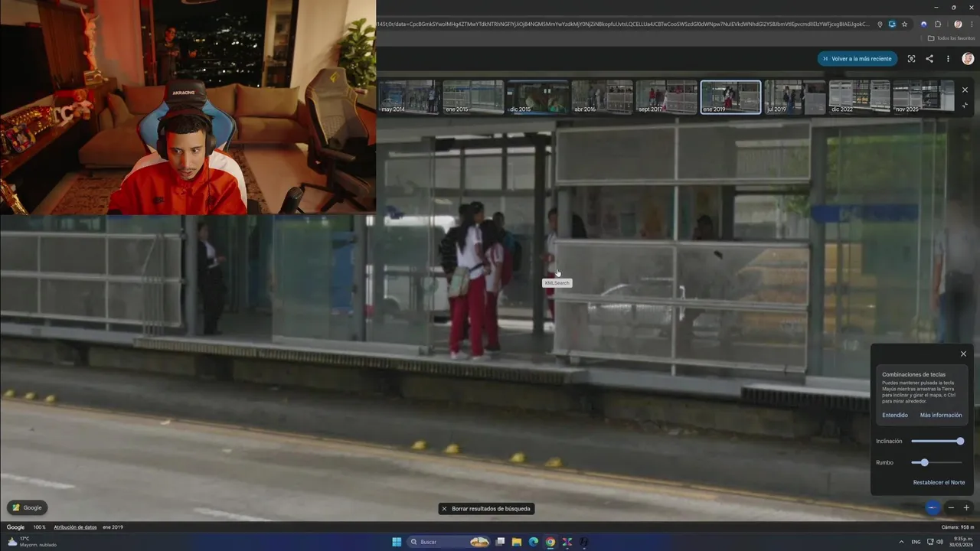Bookmark this page with the star icon

pyautogui.click(x=904, y=24)
